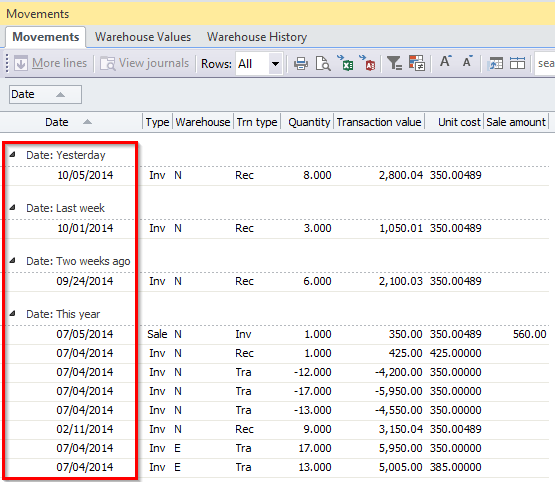Click the Print icon
Viewport: 555px width, 482px height.
click(301, 64)
